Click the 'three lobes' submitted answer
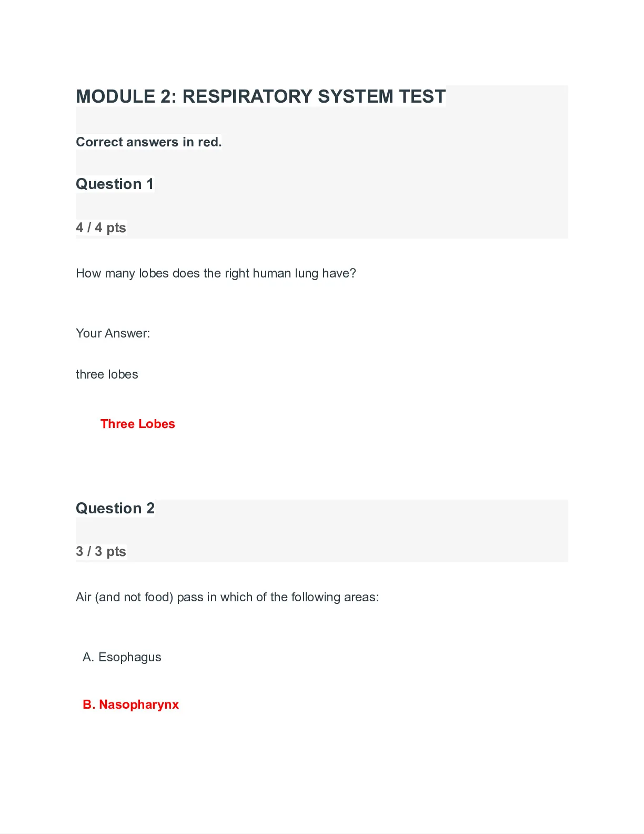The width and height of the screenshot is (644, 834). (x=107, y=374)
